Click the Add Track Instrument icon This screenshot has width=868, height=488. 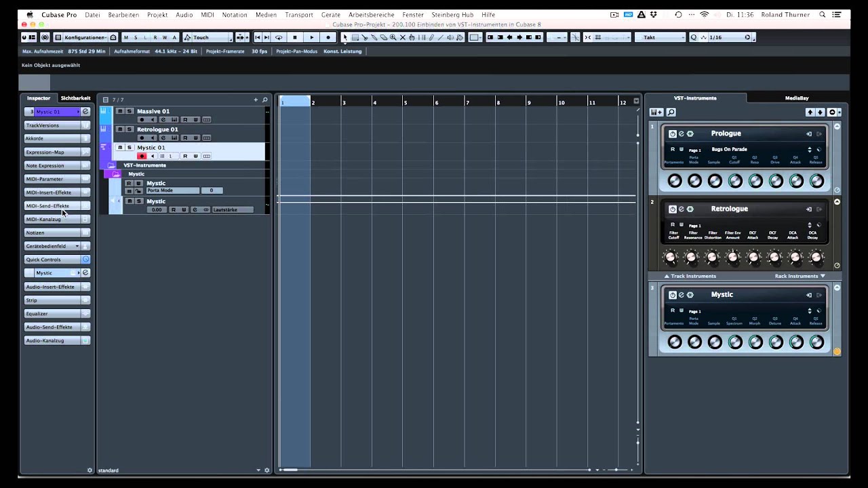point(656,112)
